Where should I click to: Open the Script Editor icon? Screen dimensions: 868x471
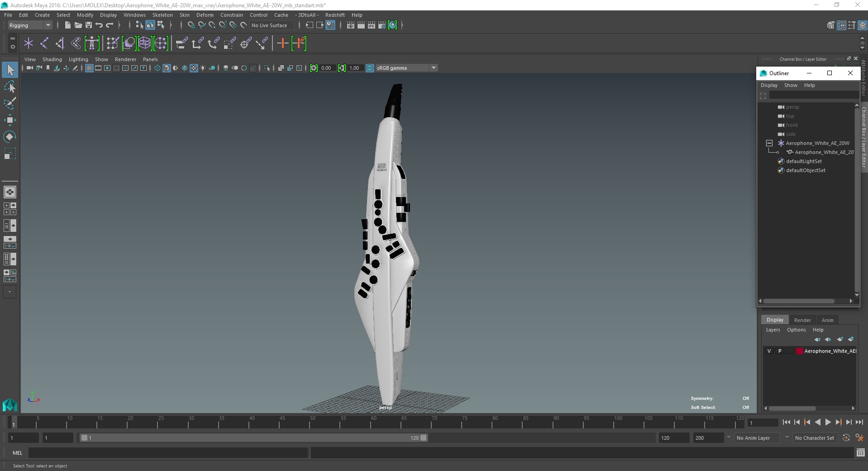[861, 452]
